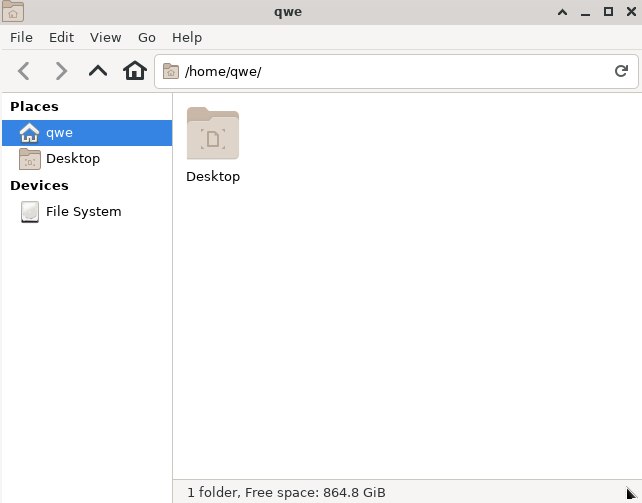Open Desktop shortcut in Places sidebar
This screenshot has height=503, width=642.
click(x=87, y=159)
